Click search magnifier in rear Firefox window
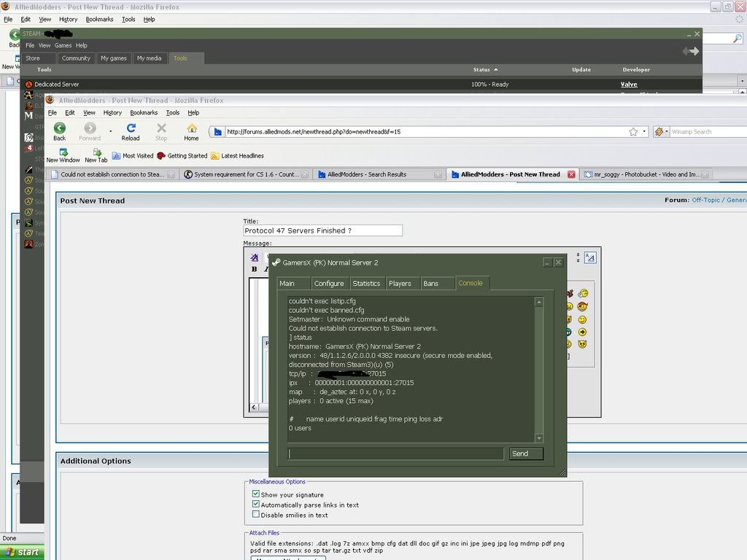Viewport: 747px width, 560px height. pyautogui.click(x=737, y=39)
